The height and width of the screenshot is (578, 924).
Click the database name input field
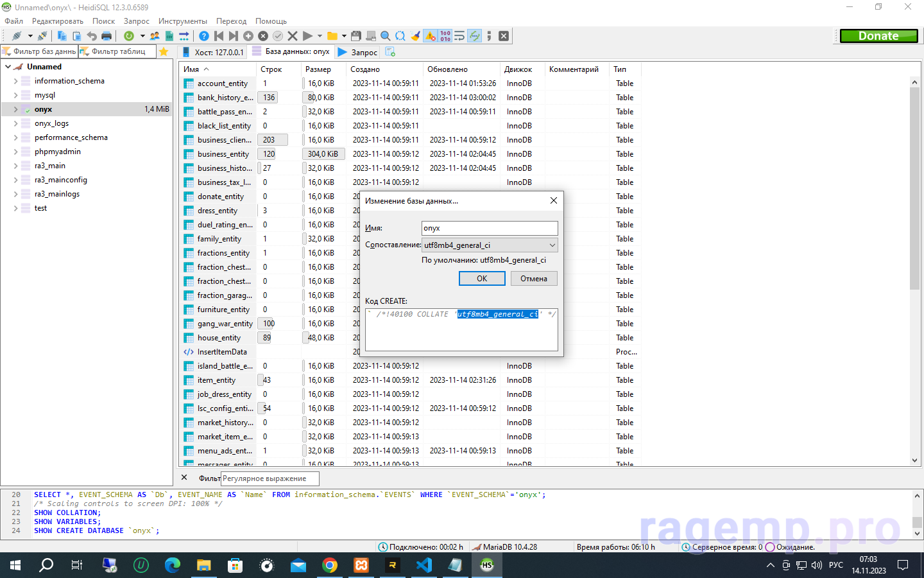[x=489, y=228]
